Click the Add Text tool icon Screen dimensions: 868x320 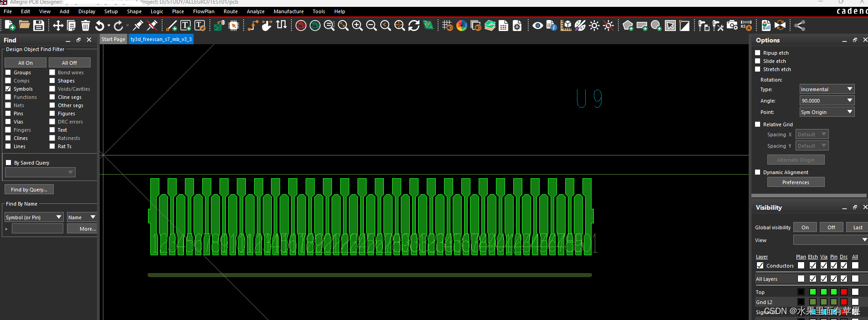(186, 26)
